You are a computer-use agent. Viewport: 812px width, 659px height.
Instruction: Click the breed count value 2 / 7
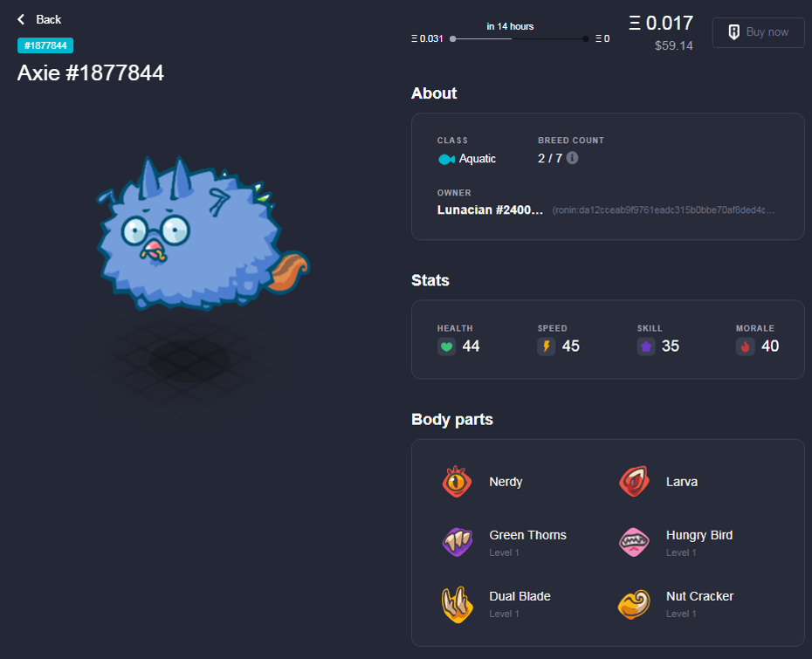pos(550,158)
